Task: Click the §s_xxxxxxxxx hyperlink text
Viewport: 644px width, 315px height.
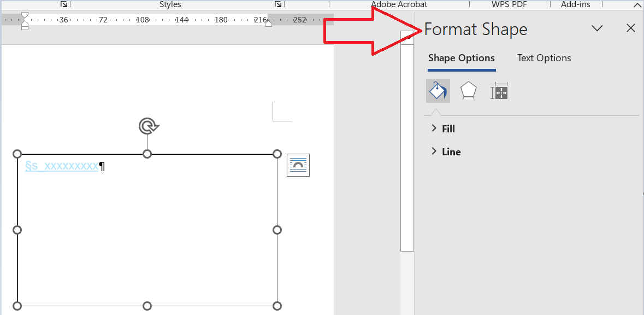Action: [x=61, y=166]
